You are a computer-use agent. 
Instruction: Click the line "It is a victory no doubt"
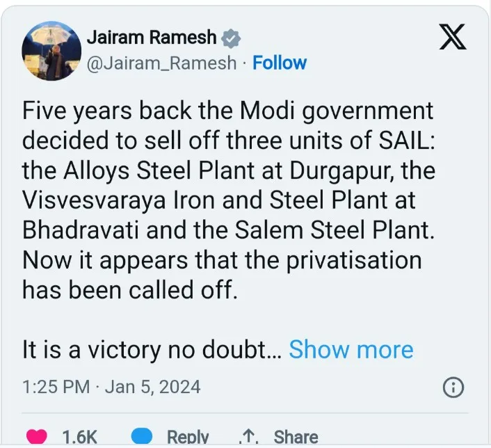tap(151, 349)
